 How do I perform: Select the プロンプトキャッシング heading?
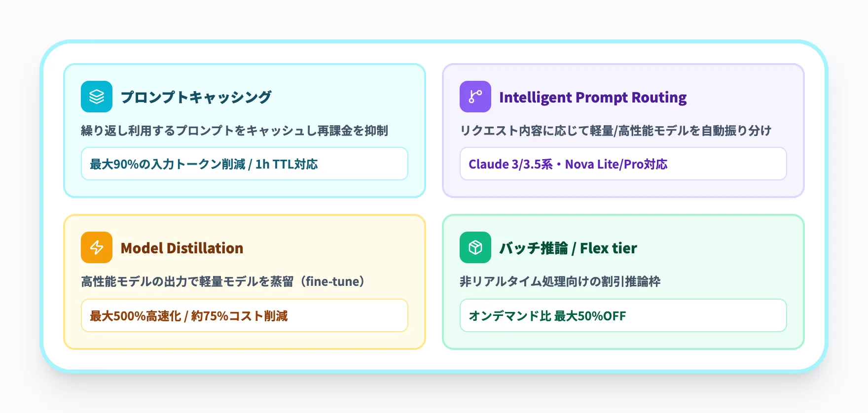click(196, 97)
